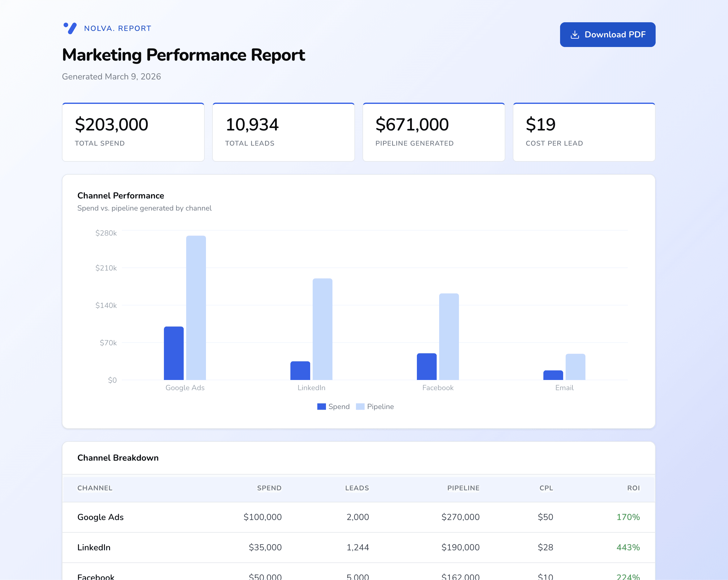The width and height of the screenshot is (728, 580).
Task: Click the CHANNEL column header
Action: click(95, 488)
